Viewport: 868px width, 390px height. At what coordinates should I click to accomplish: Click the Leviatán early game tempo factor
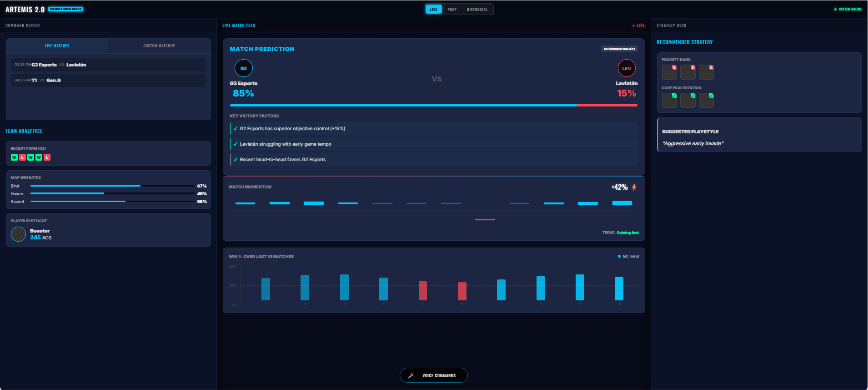point(434,144)
